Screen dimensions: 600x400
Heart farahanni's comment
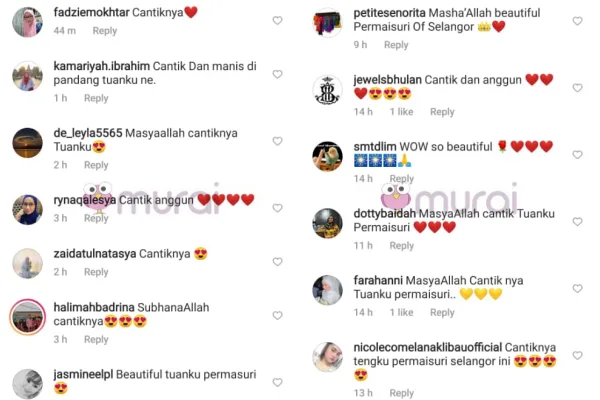tap(577, 289)
